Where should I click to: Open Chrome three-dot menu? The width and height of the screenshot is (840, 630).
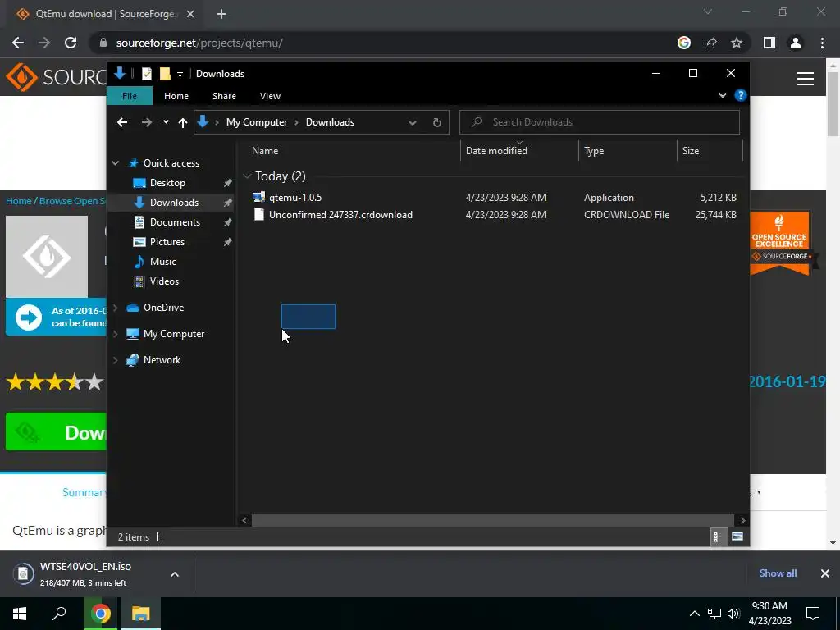click(822, 43)
